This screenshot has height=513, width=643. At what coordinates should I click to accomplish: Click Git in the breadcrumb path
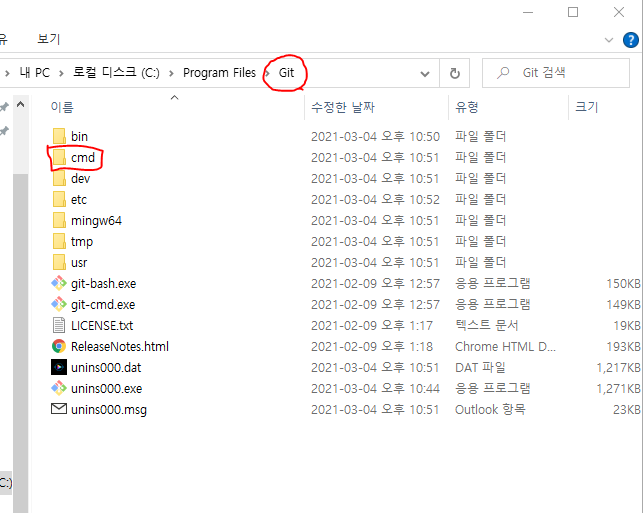[x=286, y=73]
